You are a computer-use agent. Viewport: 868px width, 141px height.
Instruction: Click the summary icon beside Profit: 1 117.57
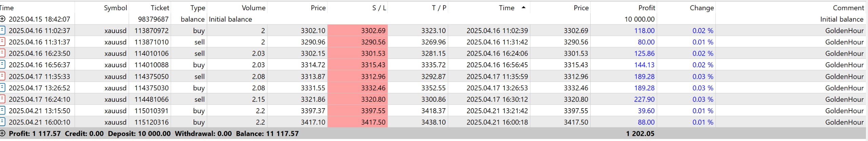pyautogui.click(x=3, y=133)
